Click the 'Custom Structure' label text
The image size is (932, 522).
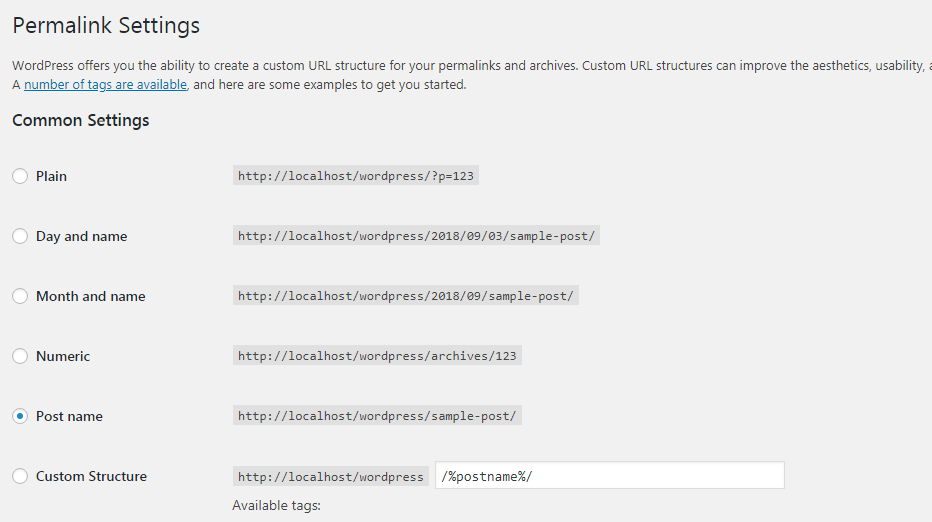[x=91, y=476]
